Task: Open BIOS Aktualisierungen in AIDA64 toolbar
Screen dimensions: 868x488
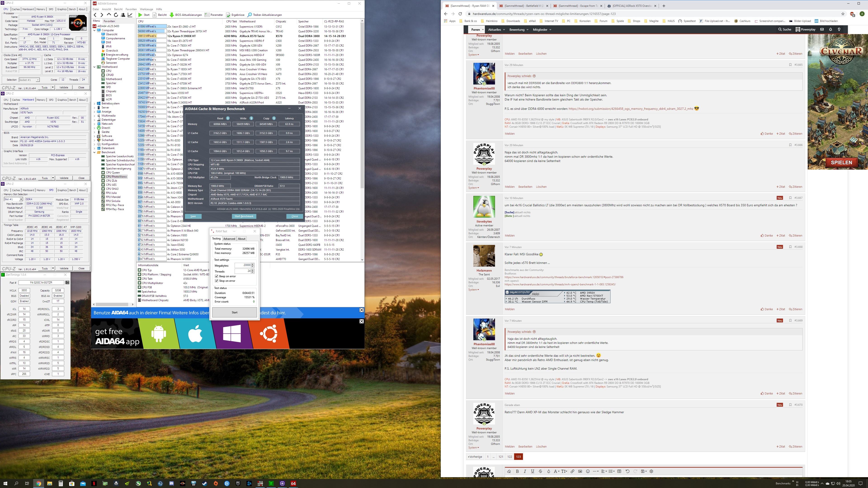Action: point(186,15)
